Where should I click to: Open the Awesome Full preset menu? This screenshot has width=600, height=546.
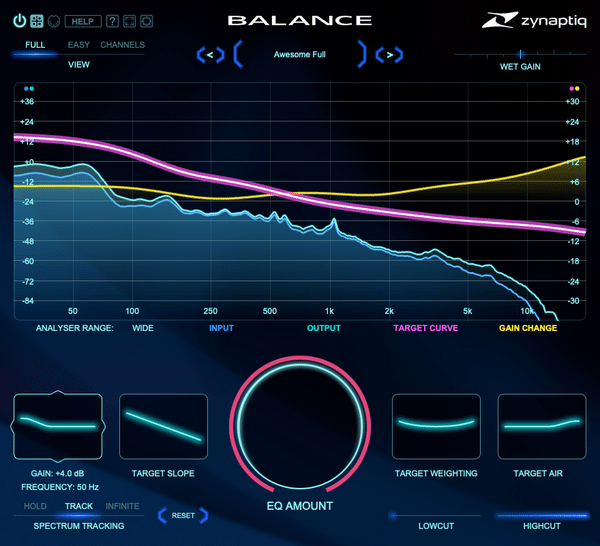(x=300, y=54)
